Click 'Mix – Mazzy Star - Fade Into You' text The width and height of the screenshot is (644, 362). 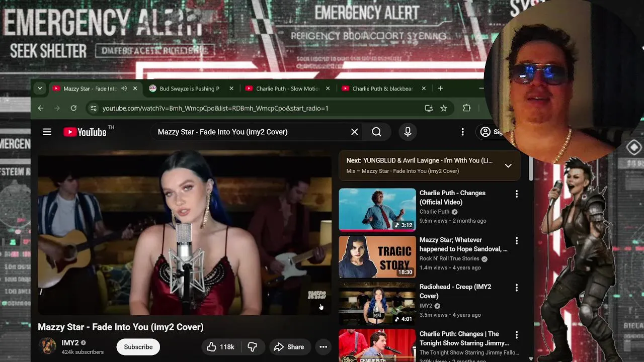(403, 171)
